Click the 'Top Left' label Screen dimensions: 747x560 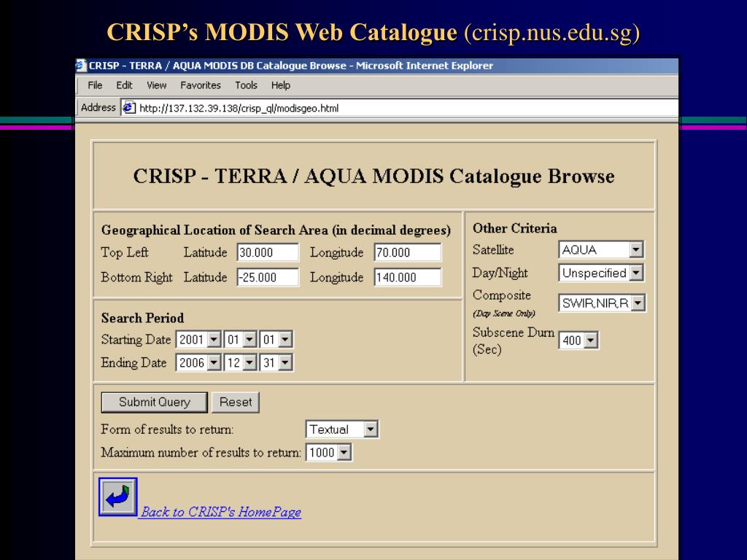(125, 252)
